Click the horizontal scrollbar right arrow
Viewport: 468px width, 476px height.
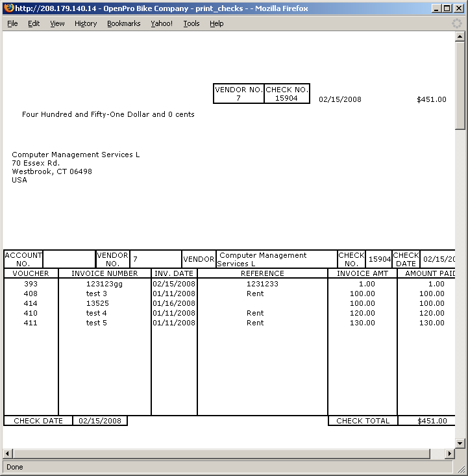pos(450,453)
